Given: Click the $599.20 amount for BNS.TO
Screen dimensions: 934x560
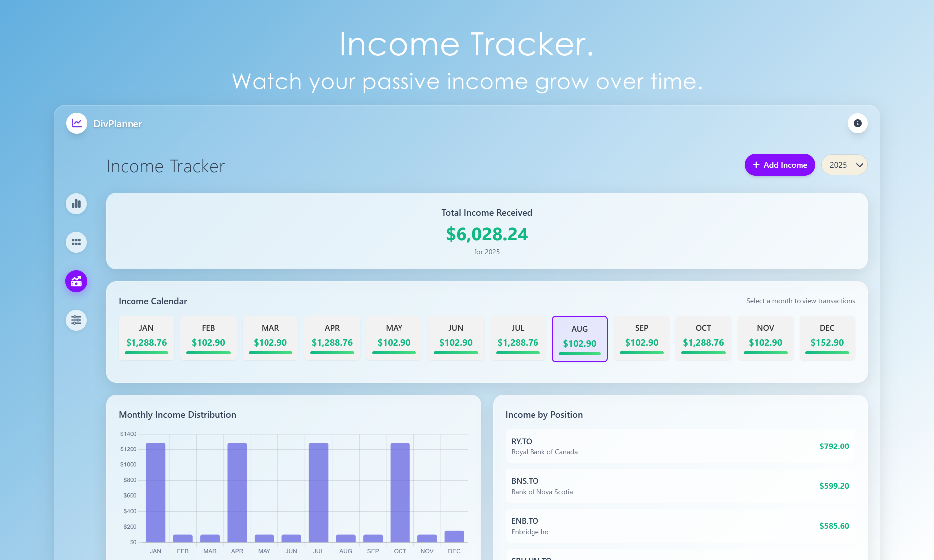Looking at the screenshot, I should coord(834,486).
